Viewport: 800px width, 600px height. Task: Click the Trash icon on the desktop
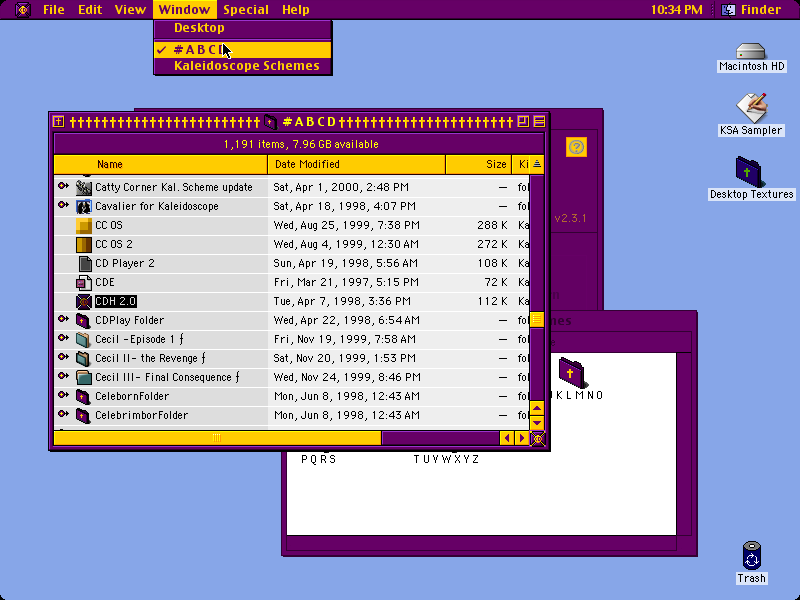[x=752, y=556]
